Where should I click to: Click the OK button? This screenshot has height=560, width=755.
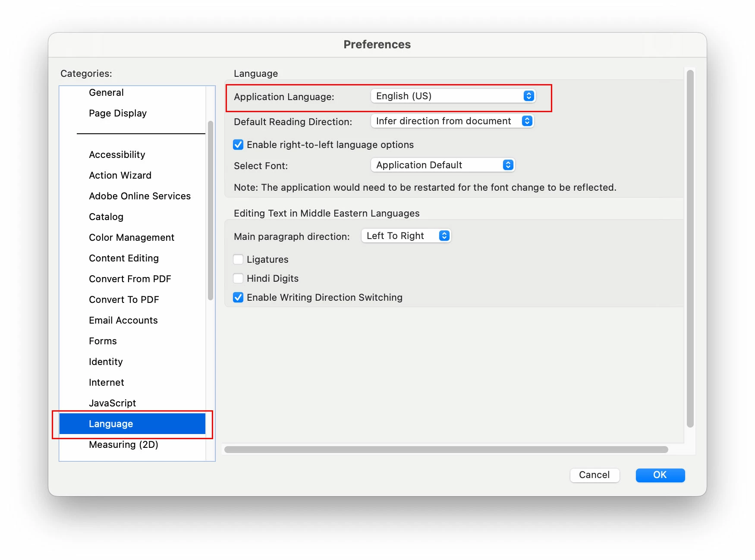click(660, 475)
